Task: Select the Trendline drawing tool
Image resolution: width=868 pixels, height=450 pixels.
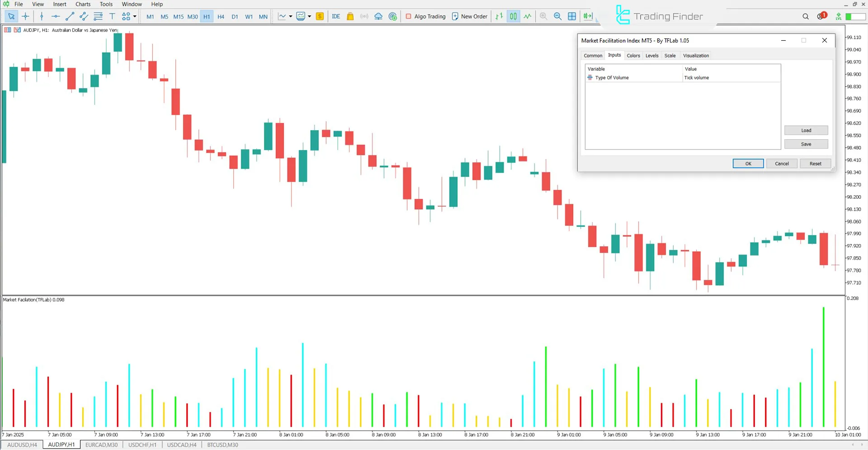Action: (70, 16)
